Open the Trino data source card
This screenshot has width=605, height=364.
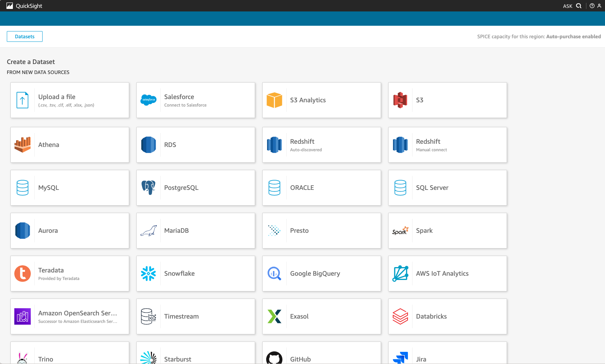tap(70, 353)
